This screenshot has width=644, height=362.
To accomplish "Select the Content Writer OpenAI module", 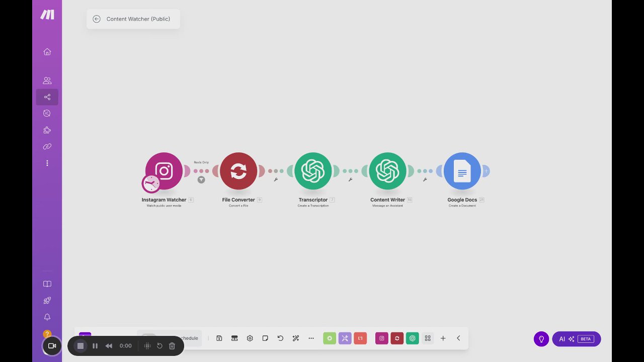I will (x=387, y=171).
